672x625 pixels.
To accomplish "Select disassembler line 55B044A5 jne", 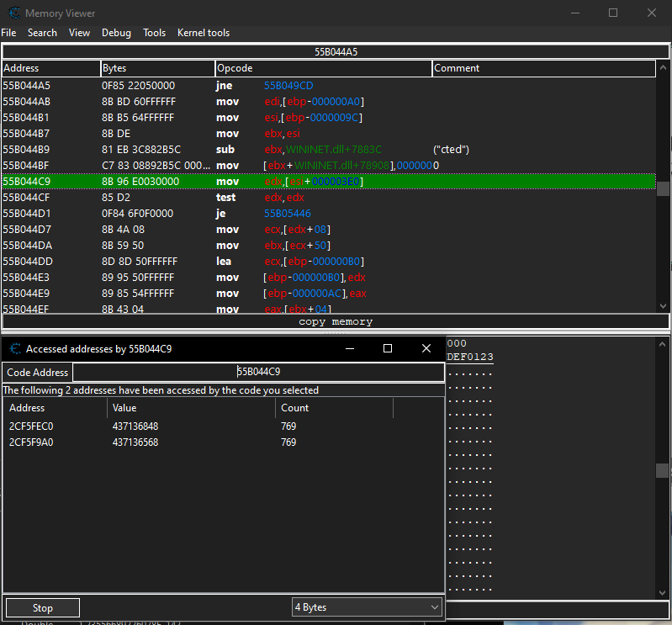I will coord(329,85).
